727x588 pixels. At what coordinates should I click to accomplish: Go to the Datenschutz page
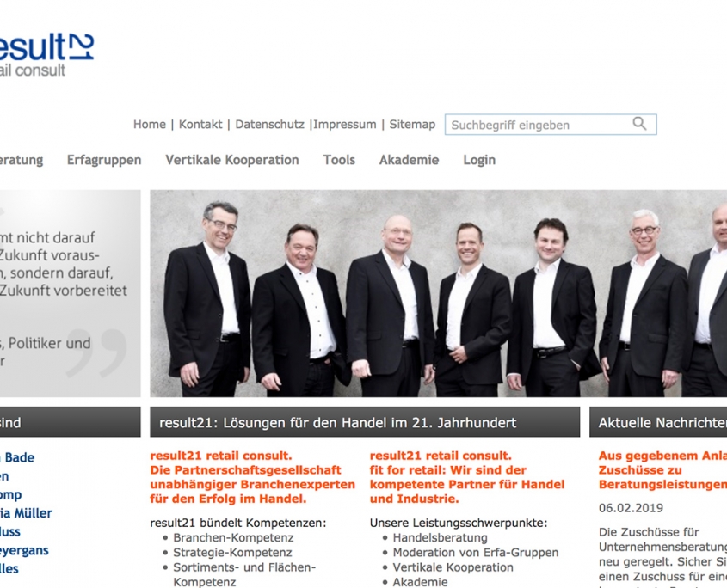click(x=270, y=124)
